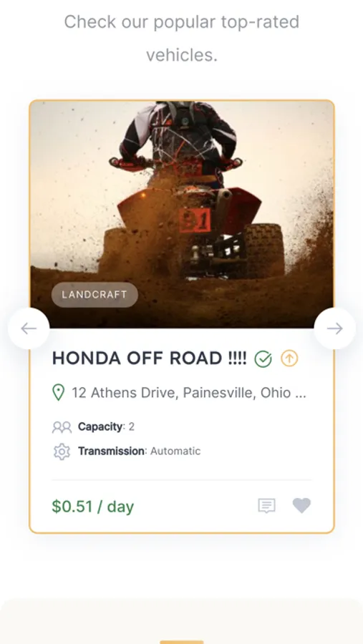This screenshot has width=363, height=644.
Task: Click the 'popular top-rated vehicles' subtitle text
Action: [182, 38]
